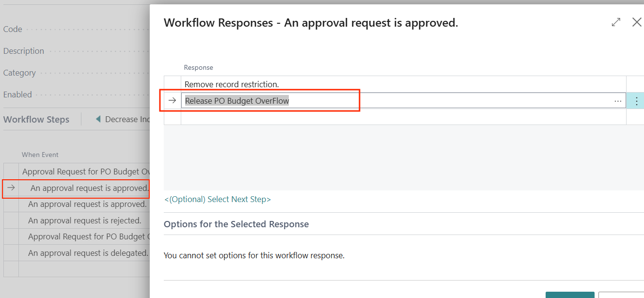Click row arrow beside highlighted approval request step
This screenshot has width=644, height=298.
11,188
